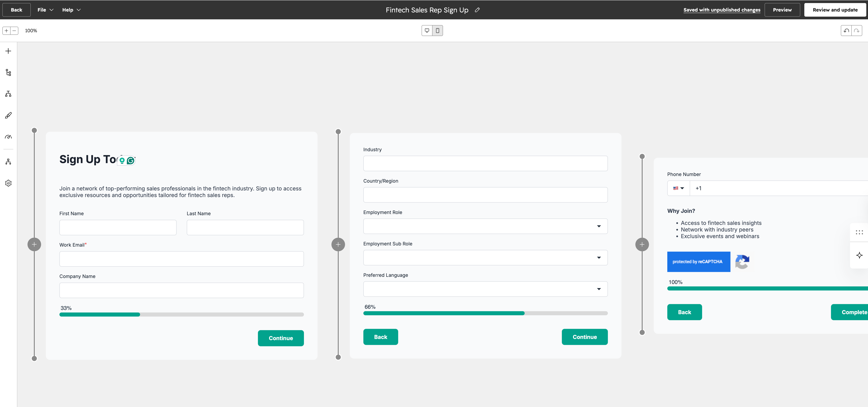Click the Country/Region input field
868x407 pixels.
[x=485, y=195]
